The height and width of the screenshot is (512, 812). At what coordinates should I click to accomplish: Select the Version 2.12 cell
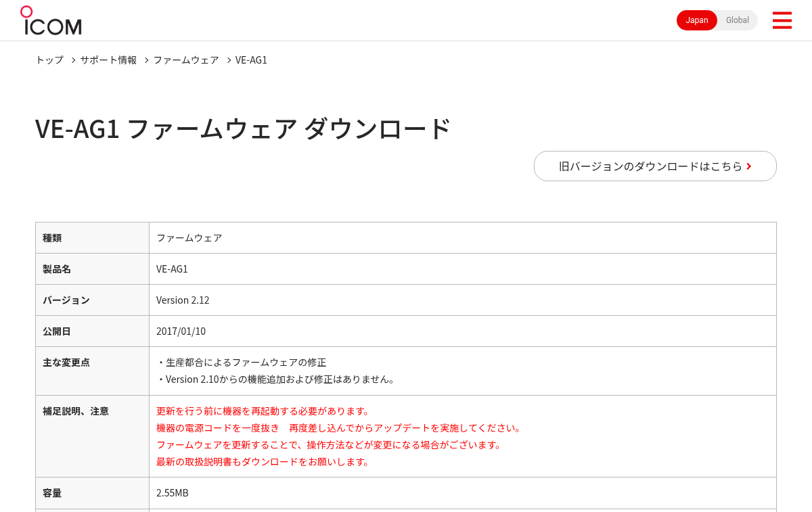(463, 300)
